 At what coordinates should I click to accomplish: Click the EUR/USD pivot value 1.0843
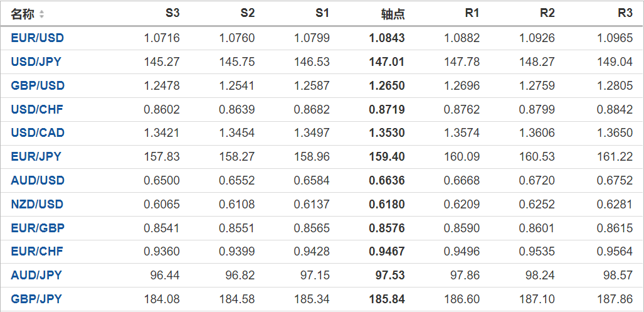click(387, 38)
